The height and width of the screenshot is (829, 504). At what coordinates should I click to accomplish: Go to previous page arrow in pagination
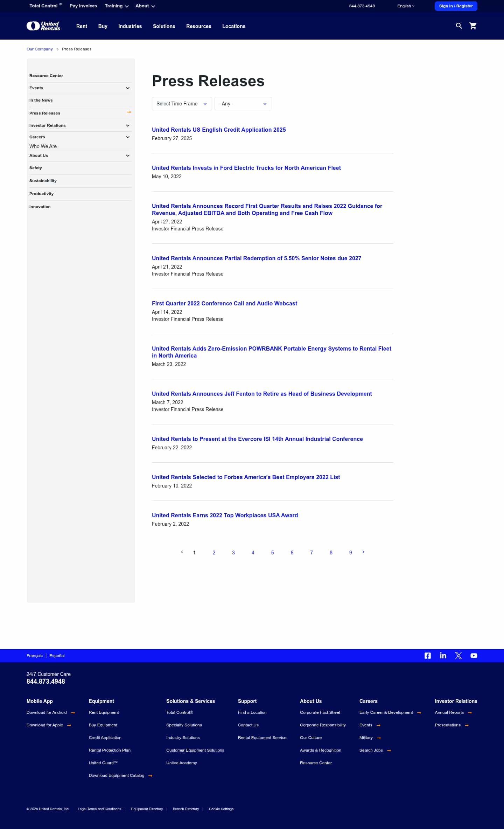(x=182, y=552)
